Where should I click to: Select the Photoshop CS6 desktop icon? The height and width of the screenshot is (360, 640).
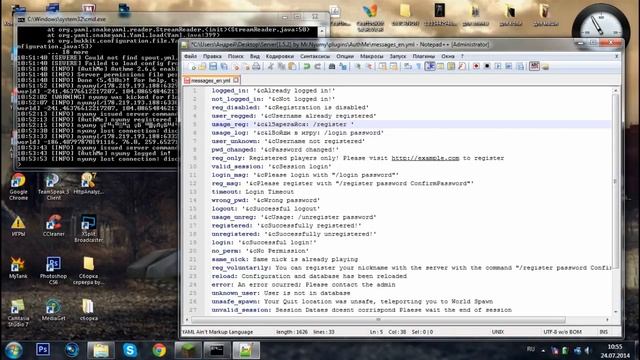(x=53, y=271)
